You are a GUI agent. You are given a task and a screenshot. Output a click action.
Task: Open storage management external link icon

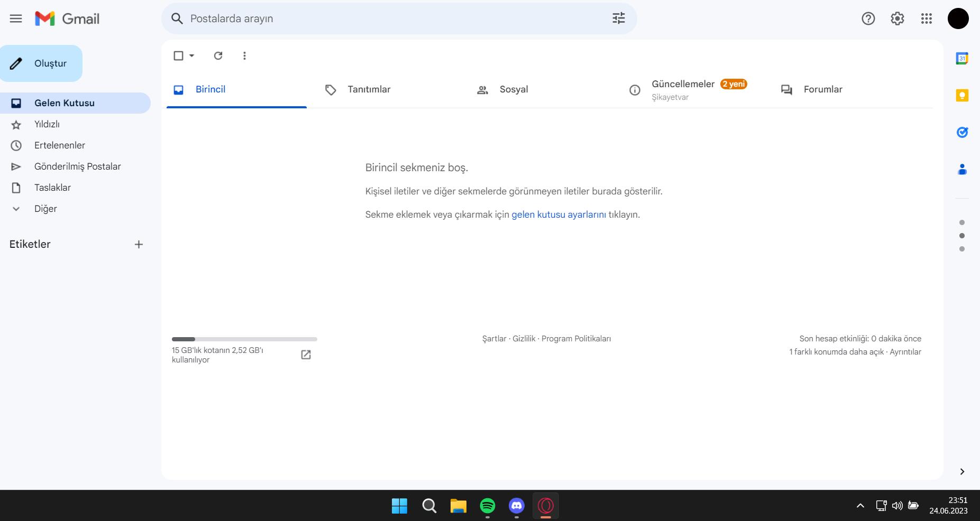click(x=306, y=355)
